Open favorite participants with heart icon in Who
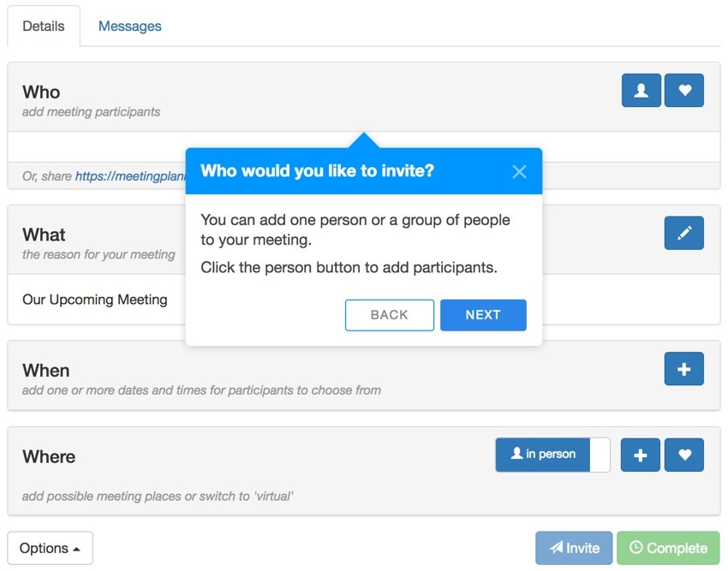 (684, 90)
